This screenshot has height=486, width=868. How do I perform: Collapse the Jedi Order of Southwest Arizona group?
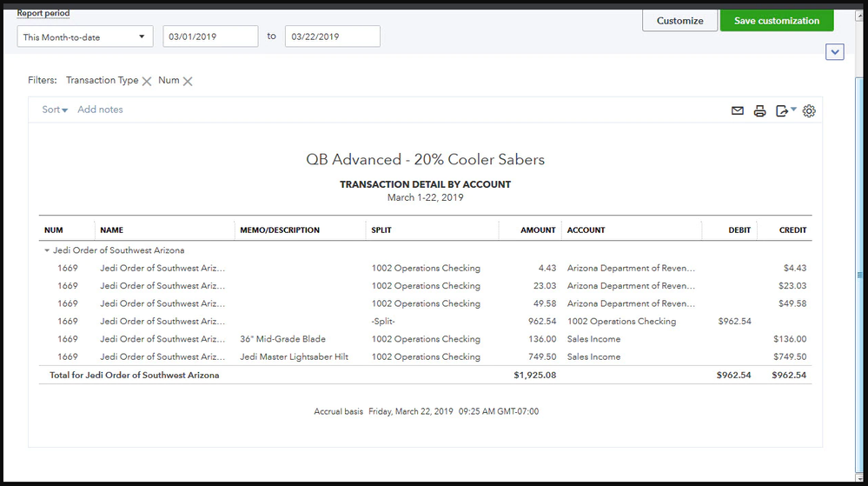coord(47,250)
